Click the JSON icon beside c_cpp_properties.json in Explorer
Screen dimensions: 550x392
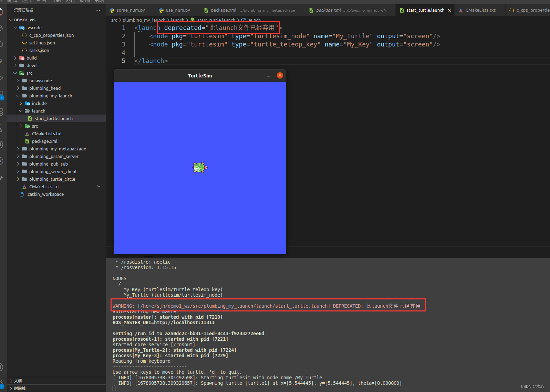coord(24,35)
